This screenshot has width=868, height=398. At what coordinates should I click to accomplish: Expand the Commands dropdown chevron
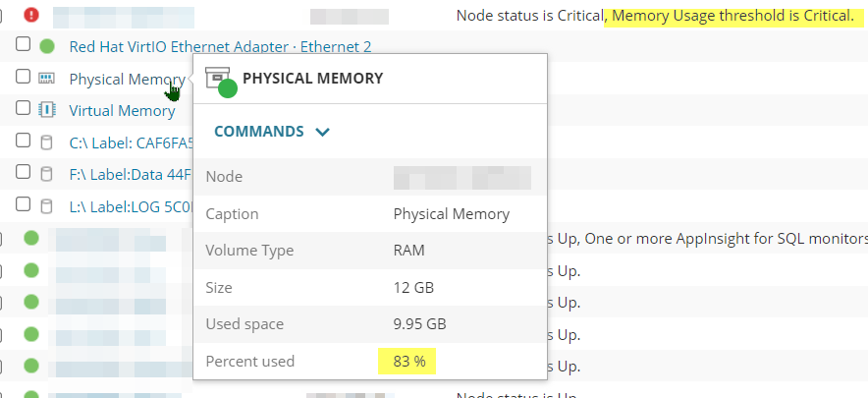[x=323, y=132]
